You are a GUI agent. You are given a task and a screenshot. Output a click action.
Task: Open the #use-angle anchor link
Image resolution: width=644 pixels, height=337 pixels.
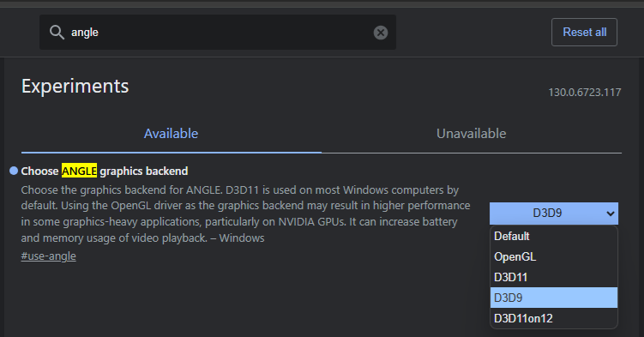(x=49, y=256)
